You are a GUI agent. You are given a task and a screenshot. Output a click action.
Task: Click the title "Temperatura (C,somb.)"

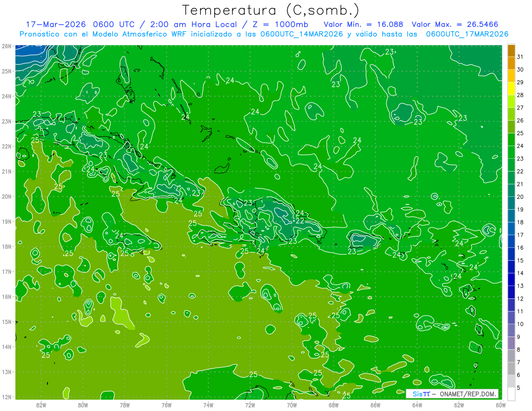[271, 10]
